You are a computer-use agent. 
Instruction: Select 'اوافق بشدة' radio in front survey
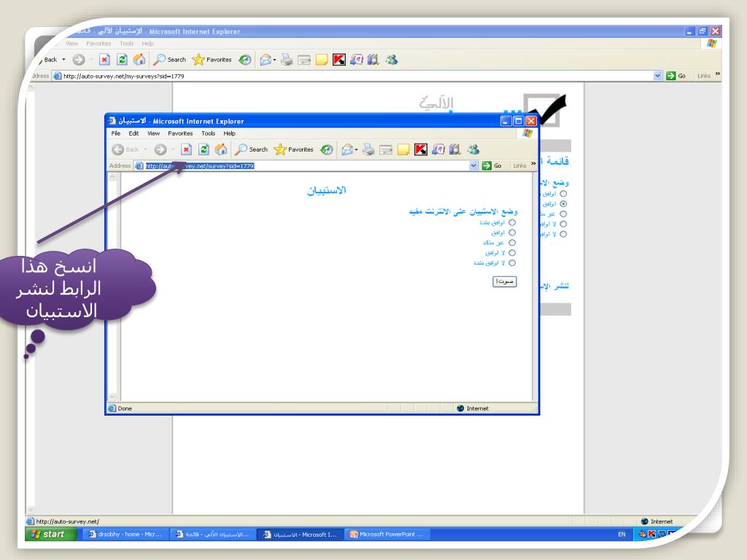coord(512,222)
